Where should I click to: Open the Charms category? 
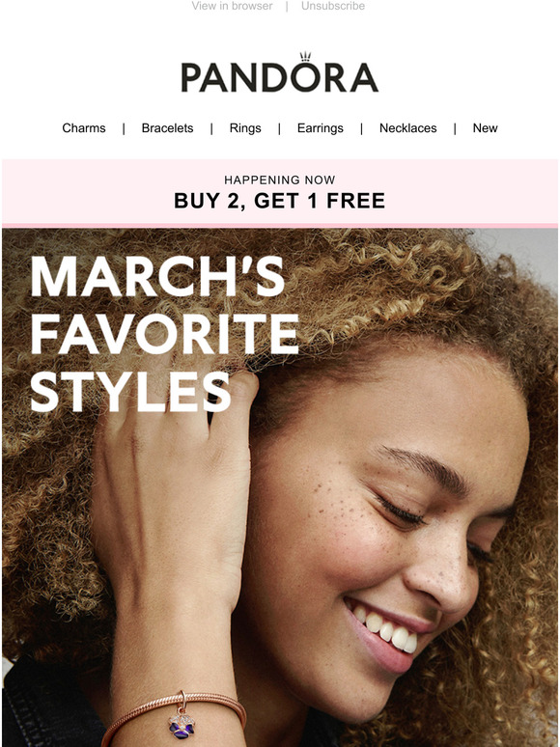tap(84, 128)
